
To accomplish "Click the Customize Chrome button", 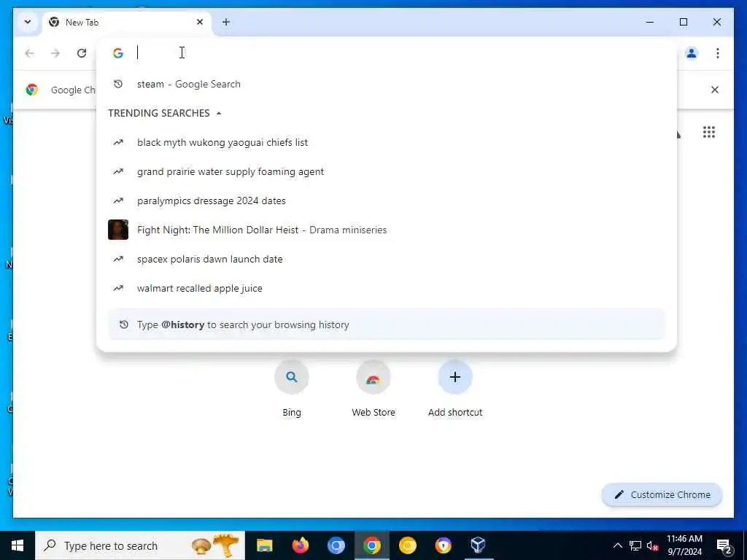I will [662, 495].
